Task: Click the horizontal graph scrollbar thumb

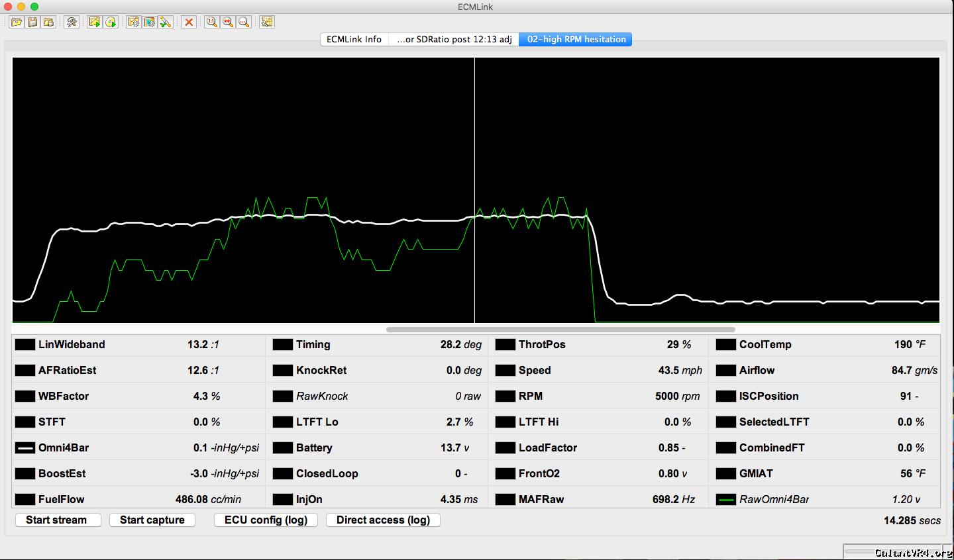Action: (560, 329)
